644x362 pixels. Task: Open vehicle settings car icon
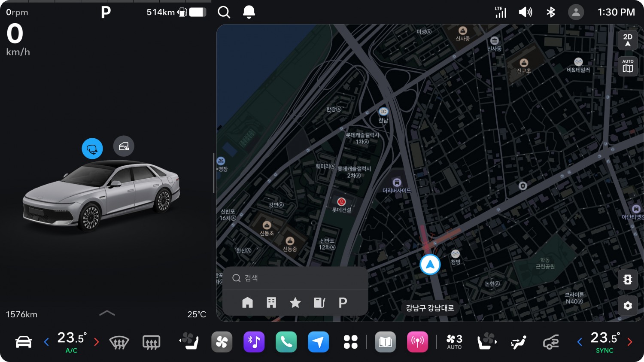point(24,342)
